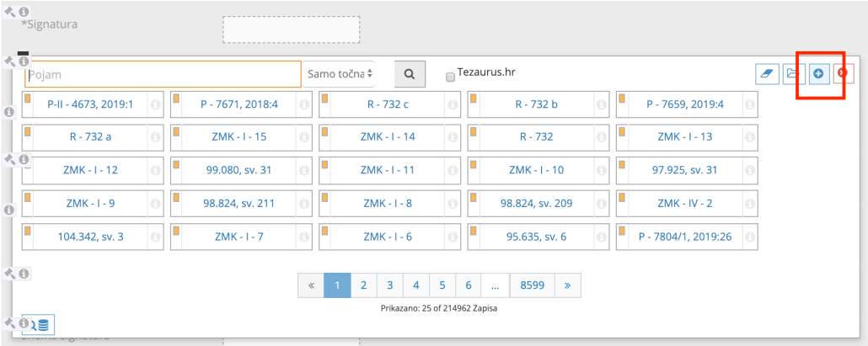The width and height of the screenshot is (868, 346).
Task: Select signature ZMK - I - 10
Action: point(537,170)
